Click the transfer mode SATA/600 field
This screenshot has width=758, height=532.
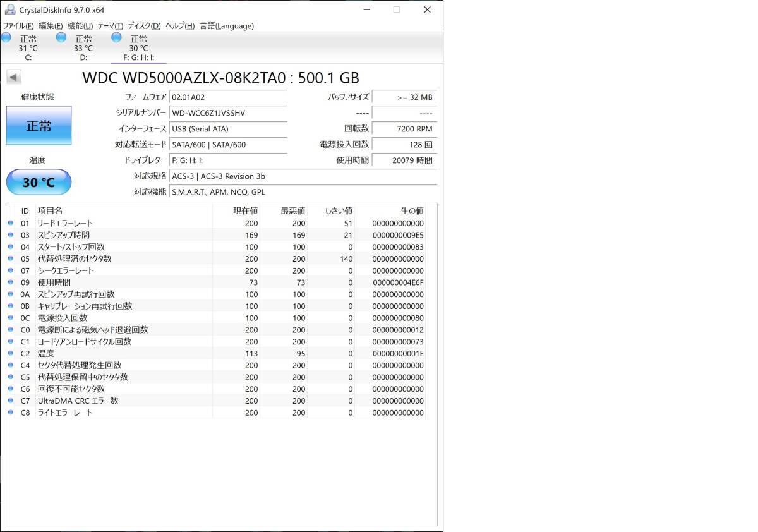228,145
